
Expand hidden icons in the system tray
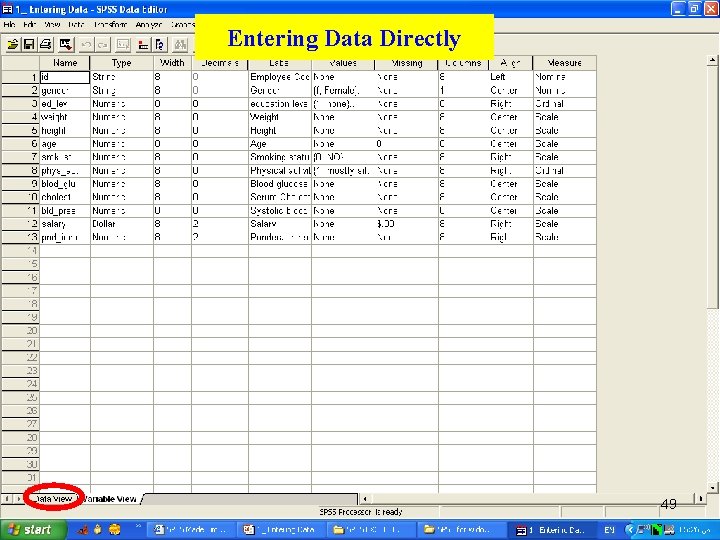point(629,530)
